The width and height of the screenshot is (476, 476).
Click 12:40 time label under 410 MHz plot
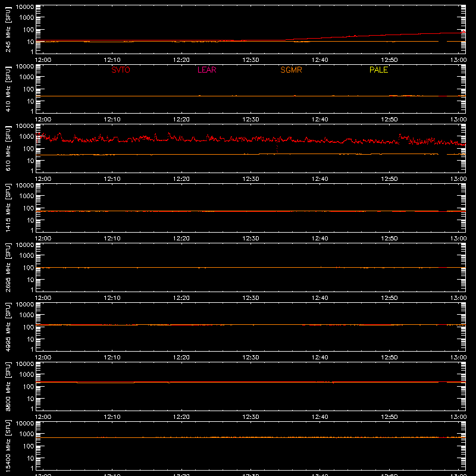point(320,120)
